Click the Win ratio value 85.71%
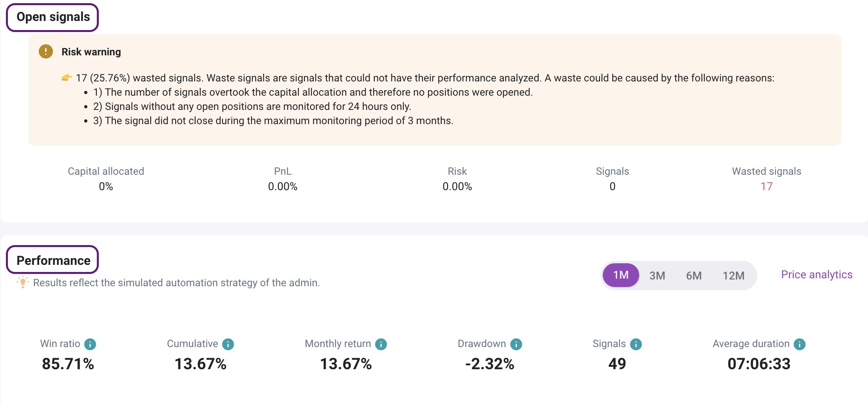This screenshot has width=868, height=404. coord(68,364)
